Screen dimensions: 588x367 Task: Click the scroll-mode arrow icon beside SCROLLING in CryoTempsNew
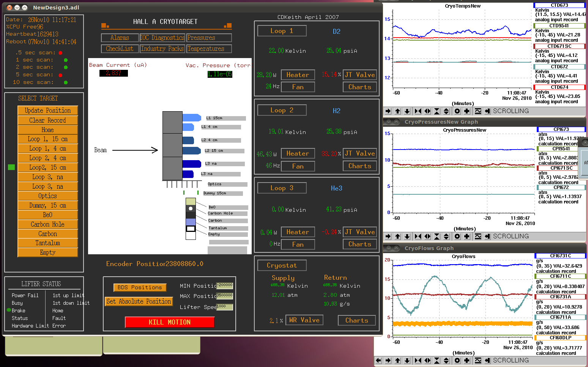(487, 111)
